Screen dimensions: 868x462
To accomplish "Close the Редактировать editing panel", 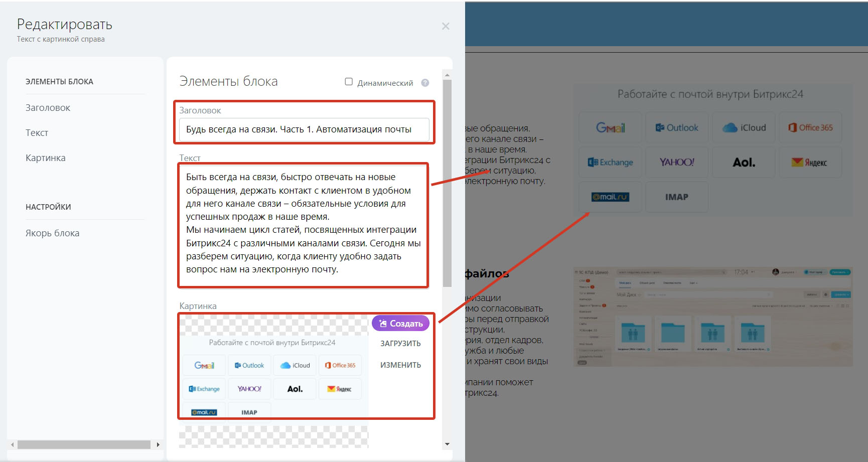I will pos(446,26).
